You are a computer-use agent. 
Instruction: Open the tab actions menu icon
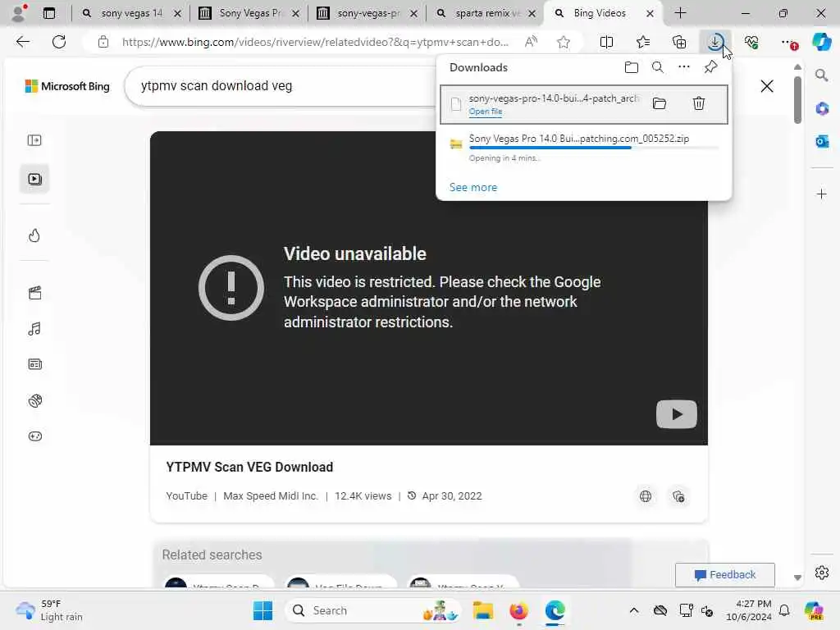[48, 13]
